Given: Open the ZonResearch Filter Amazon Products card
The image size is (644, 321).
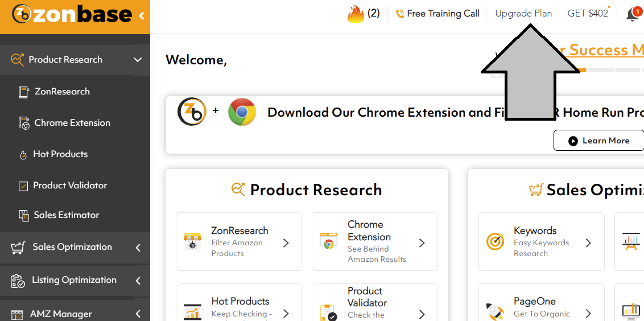Looking at the screenshot, I should pos(238,242).
